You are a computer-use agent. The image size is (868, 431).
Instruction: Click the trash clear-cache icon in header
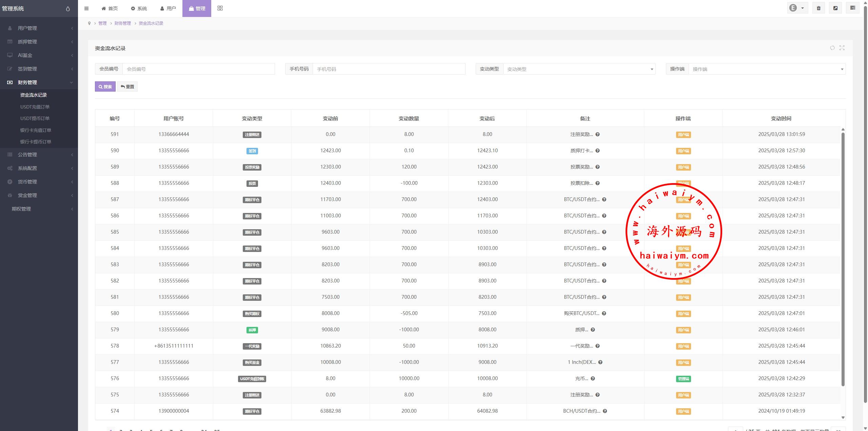pyautogui.click(x=818, y=8)
